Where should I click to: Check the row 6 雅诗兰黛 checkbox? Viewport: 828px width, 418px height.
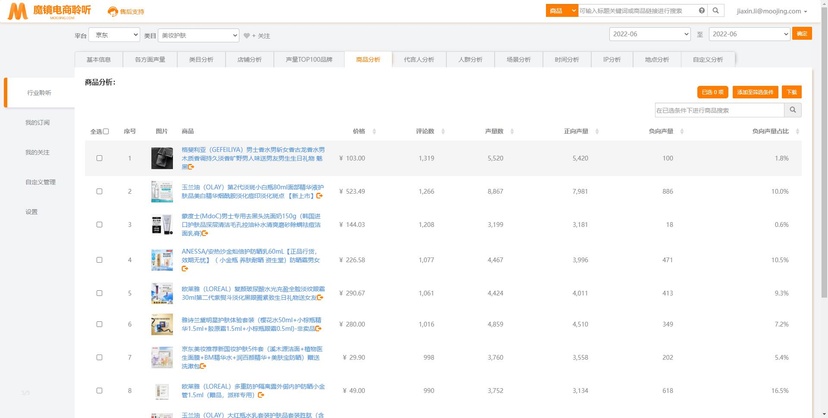point(99,324)
